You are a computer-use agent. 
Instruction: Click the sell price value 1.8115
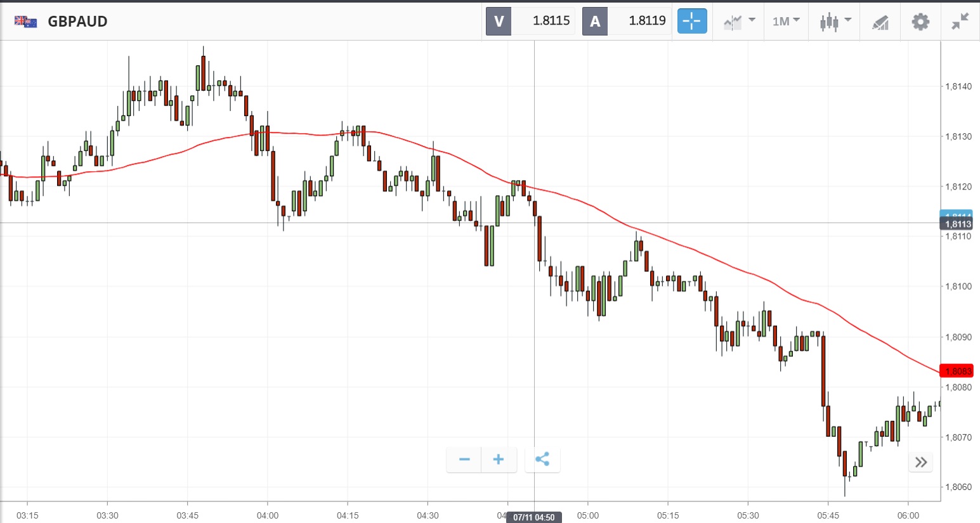(x=551, y=21)
